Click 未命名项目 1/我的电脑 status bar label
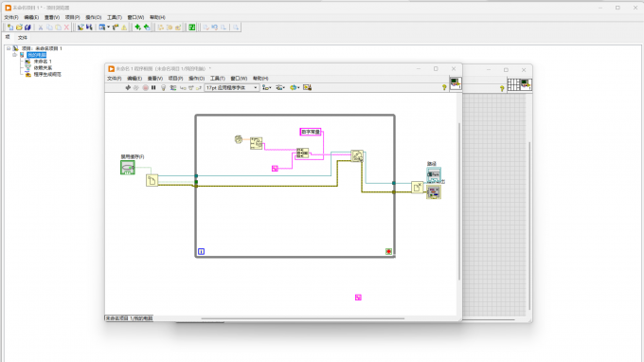 (x=129, y=318)
